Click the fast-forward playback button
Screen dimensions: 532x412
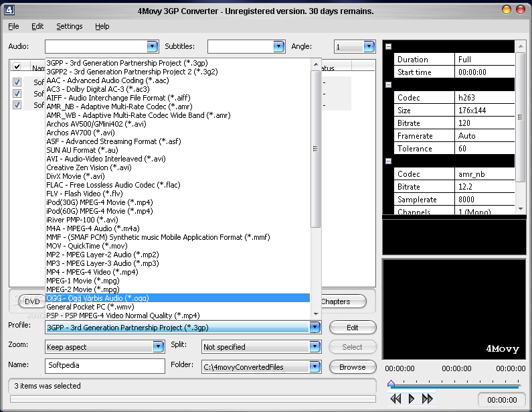click(x=427, y=399)
